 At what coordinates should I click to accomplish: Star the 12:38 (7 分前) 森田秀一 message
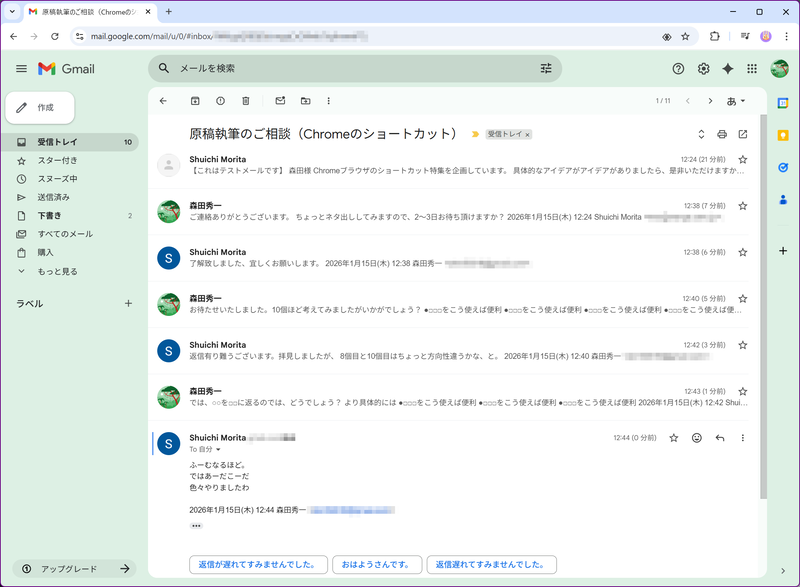(743, 206)
